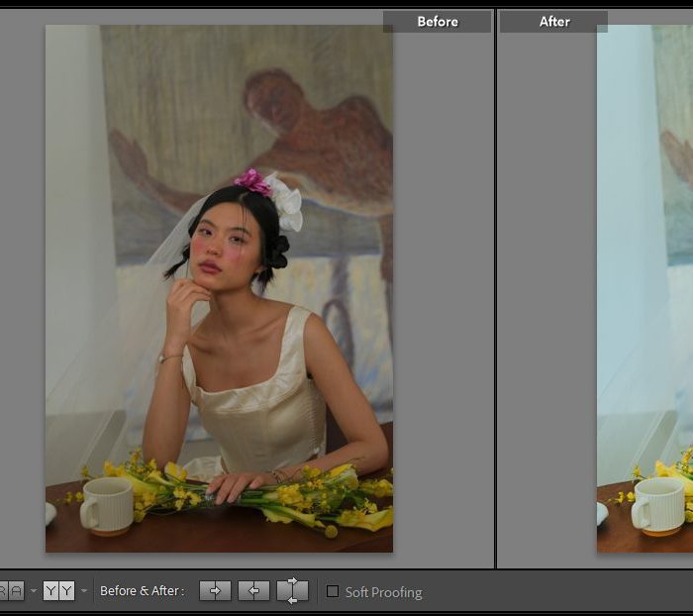Screen dimensions: 693x616
Task: Open the dropdown arrow beside Y|Y button
Action: pos(84,591)
